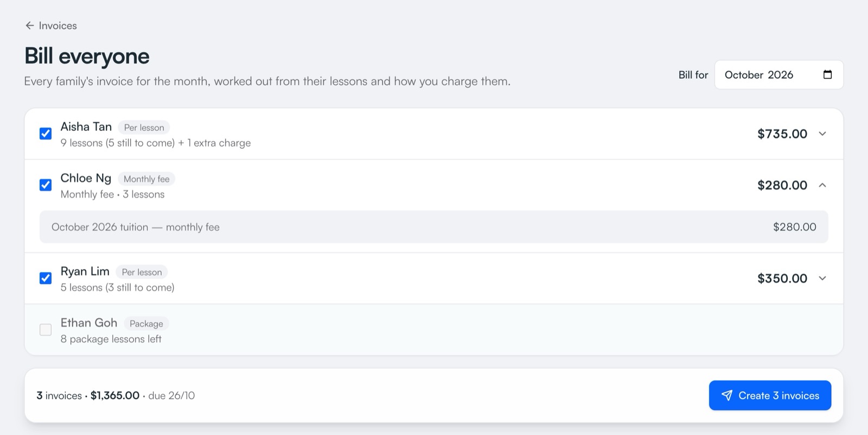Screen dimensions: 868x435
Task: Uncheck Aisha Tan's invoice checkbox
Action: click(46, 134)
